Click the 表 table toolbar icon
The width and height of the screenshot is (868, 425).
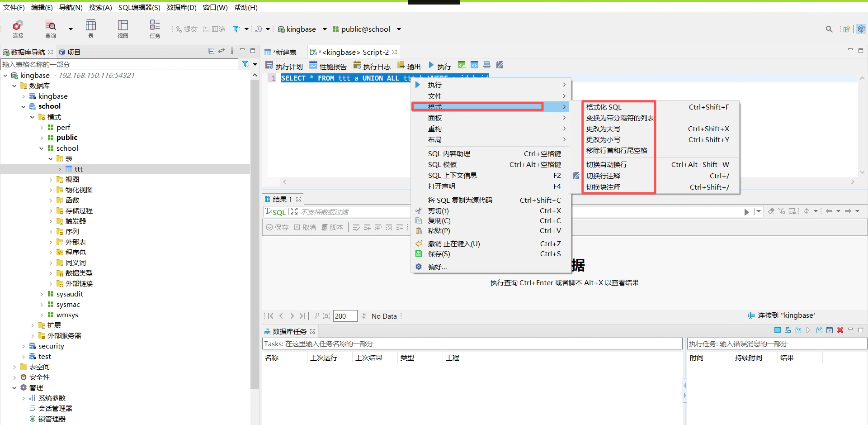point(91,29)
